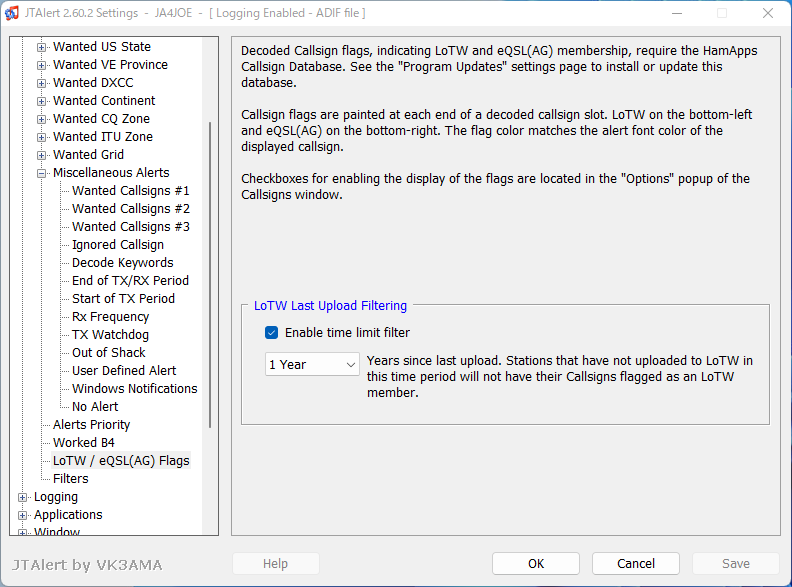Open the 1 Year dropdown

click(x=312, y=364)
